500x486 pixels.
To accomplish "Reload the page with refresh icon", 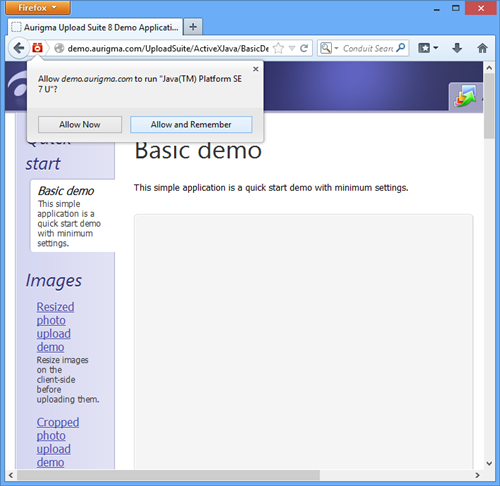I will coord(304,49).
